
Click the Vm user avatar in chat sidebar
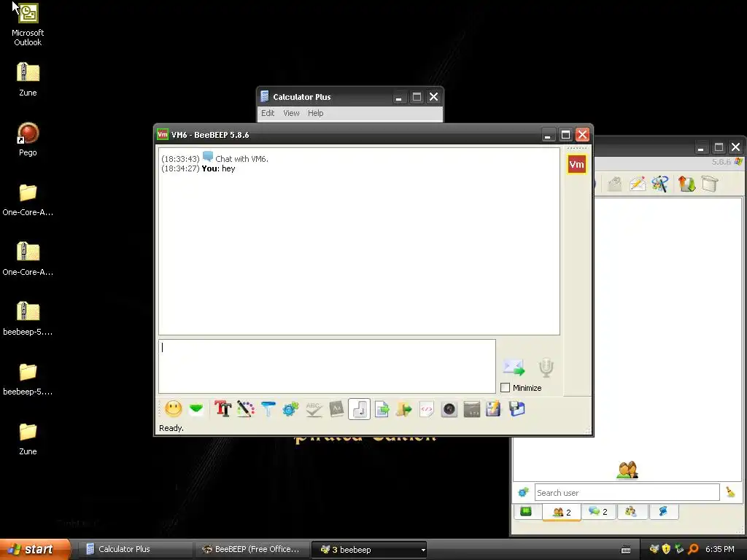(x=576, y=165)
